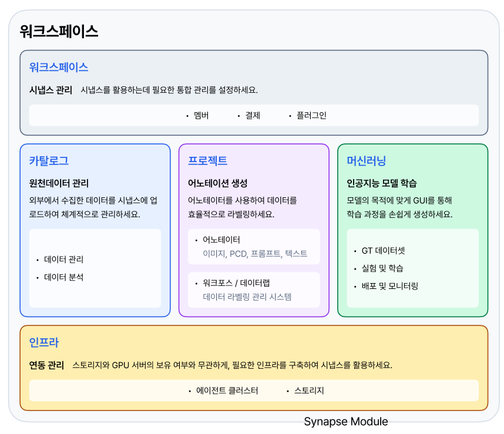Open the 스토리지 item
504x434 pixels.
pos(309,391)
